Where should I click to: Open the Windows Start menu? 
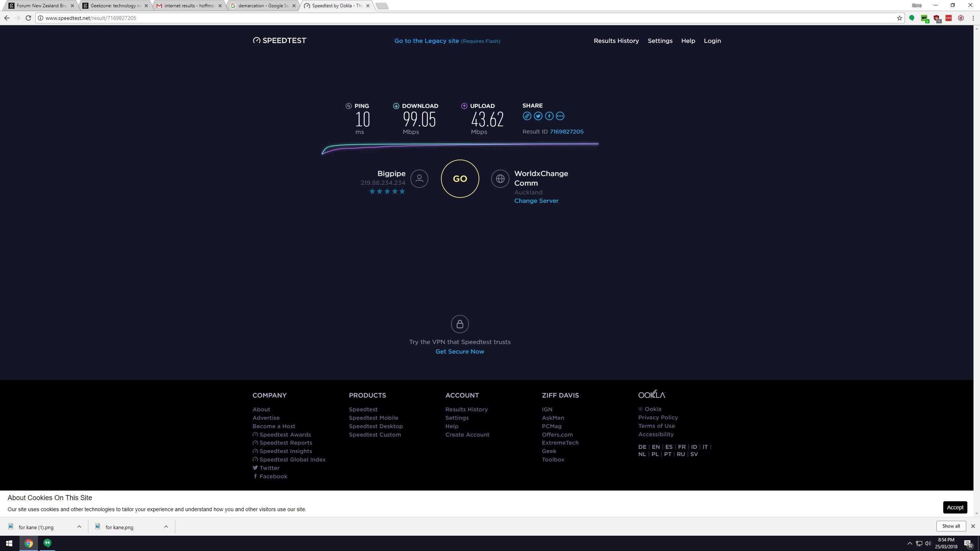point(9,543)
